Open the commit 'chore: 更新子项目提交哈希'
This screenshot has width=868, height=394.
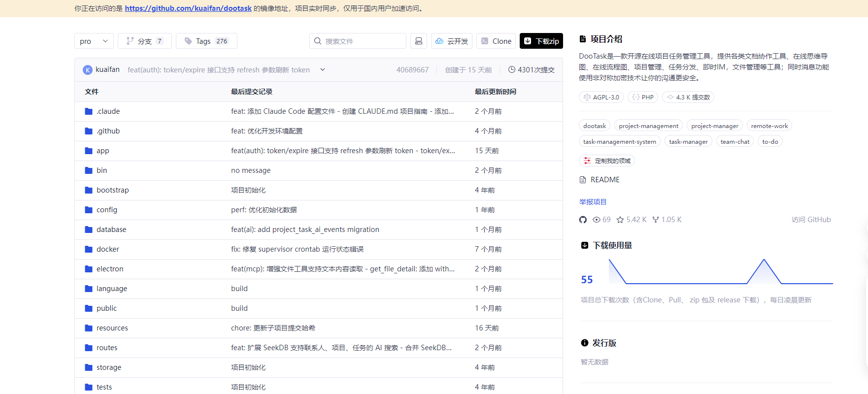273,328
